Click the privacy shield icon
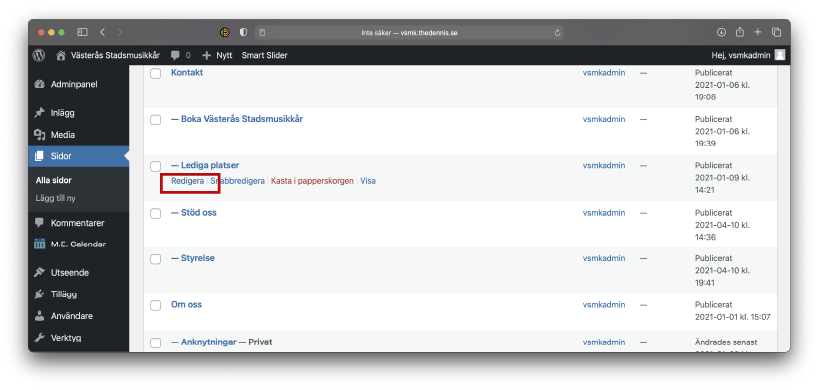Image resolution: width=819 pixels, height=390 pixels. tap(243, 32)
